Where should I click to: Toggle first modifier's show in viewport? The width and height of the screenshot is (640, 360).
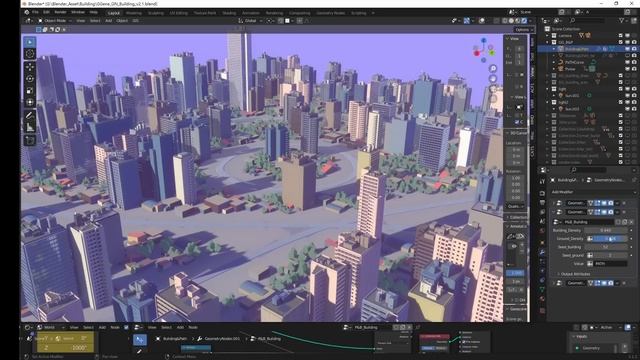point(604,203)
